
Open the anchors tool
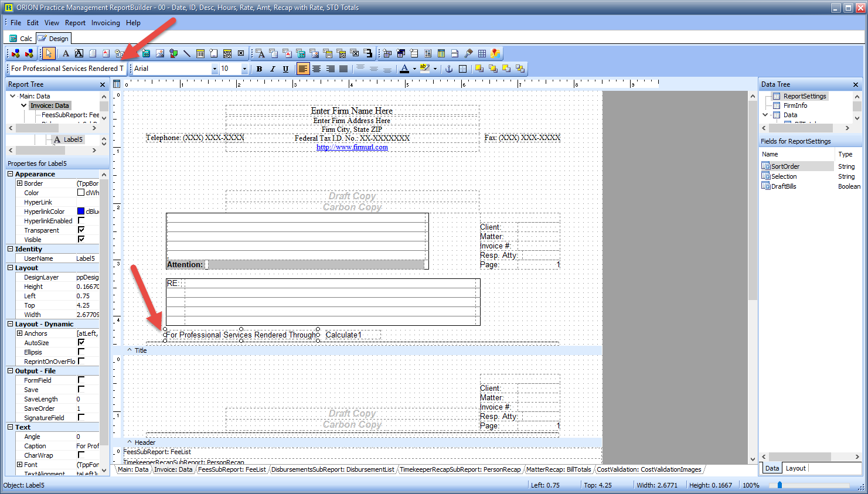point(449,69)
